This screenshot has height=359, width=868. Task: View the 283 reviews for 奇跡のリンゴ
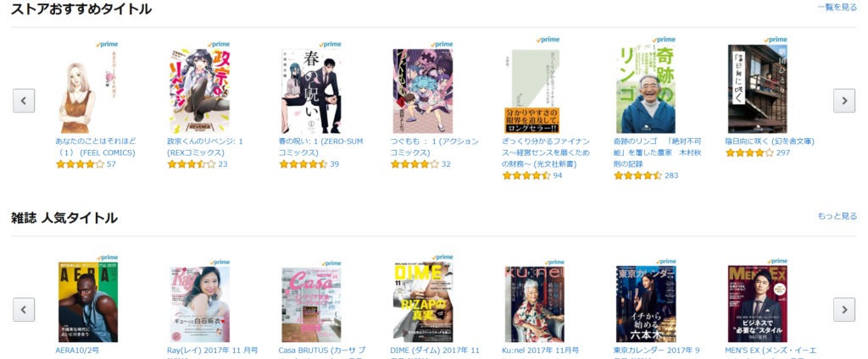click(x=671, y=175)
